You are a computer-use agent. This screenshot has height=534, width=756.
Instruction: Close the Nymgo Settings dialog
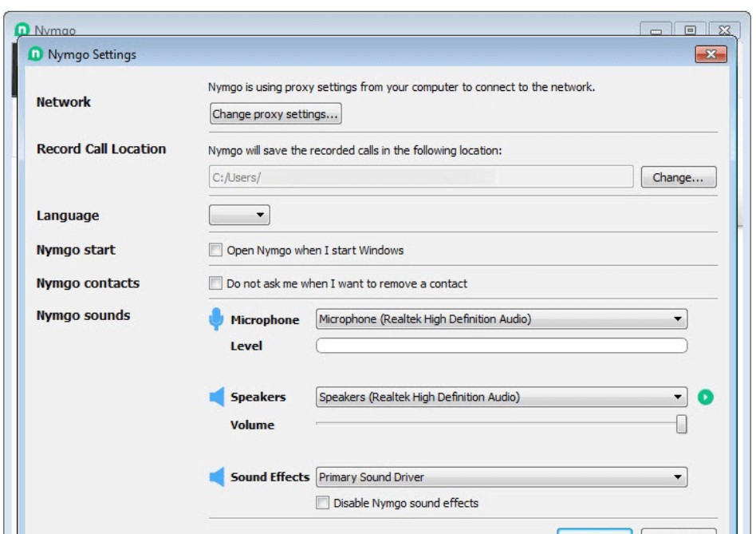coord(711,54)
